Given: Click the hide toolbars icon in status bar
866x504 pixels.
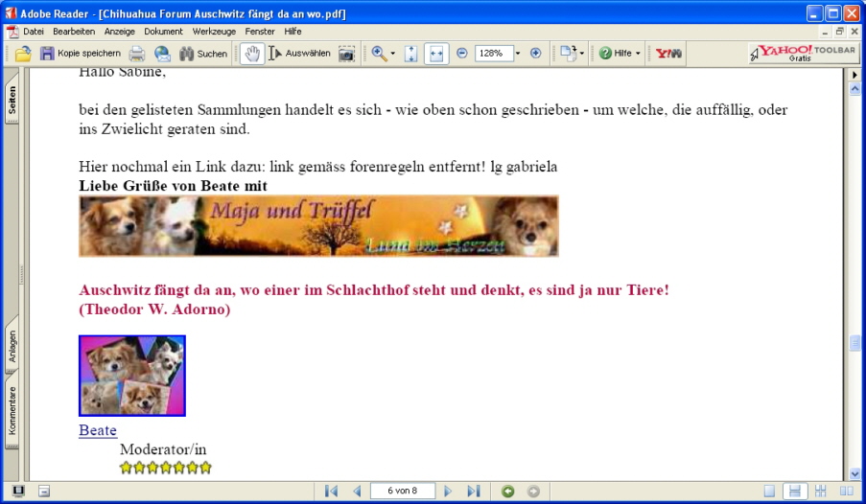Looking at the screenshot, I should 44,491.
